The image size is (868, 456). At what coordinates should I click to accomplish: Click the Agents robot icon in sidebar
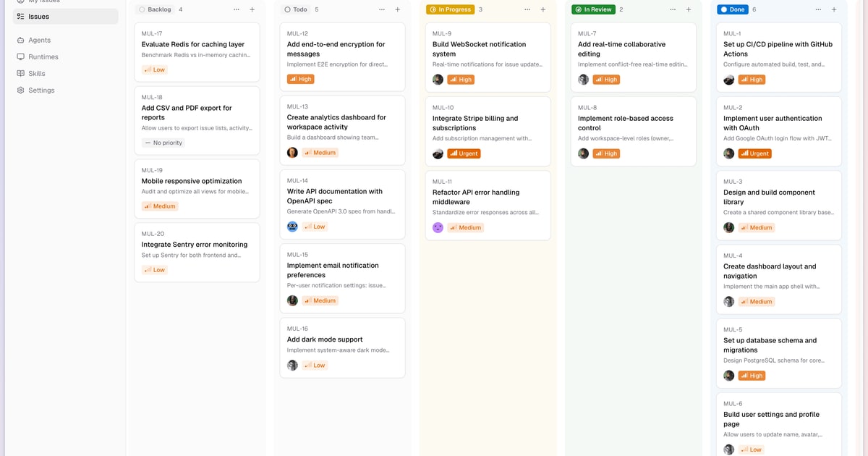coord(21,41)
